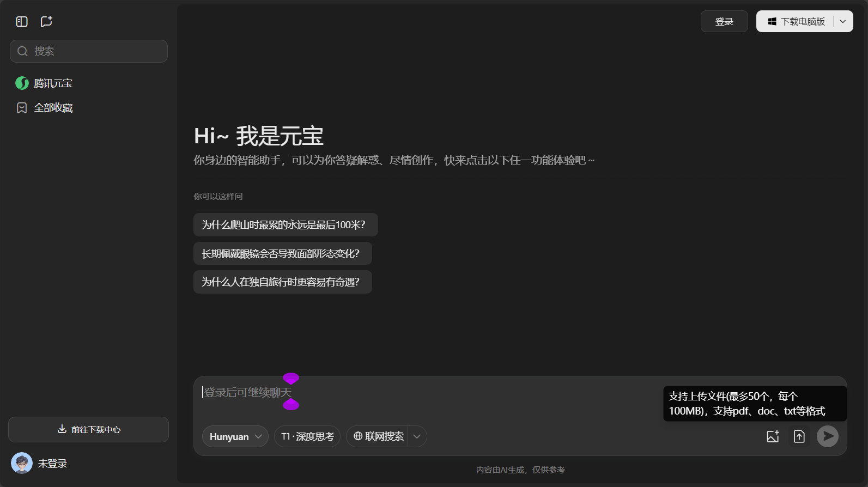This screenshot has height=487, width=868.
Task: Open 全部收藏 bookmarks
Action: pyautogui.click(x=89, y=108)
